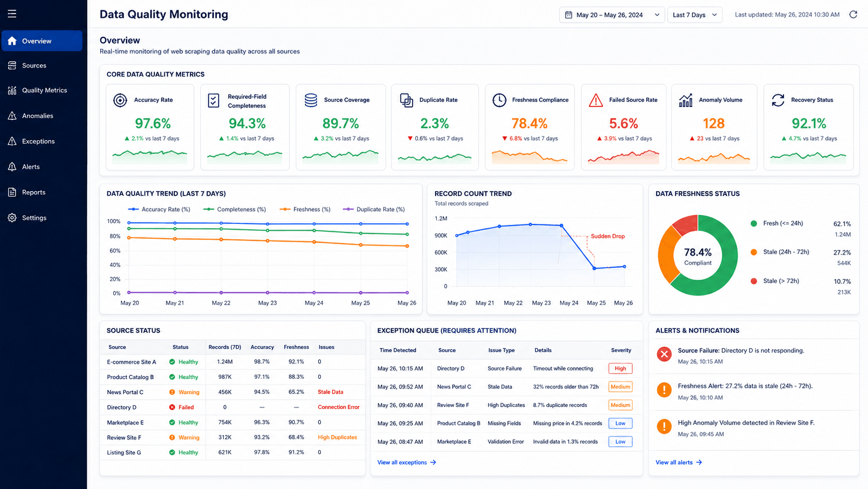Click the Anomalies warning triangle icon
This screenshot has width=868, height=489.
(12, 115)
